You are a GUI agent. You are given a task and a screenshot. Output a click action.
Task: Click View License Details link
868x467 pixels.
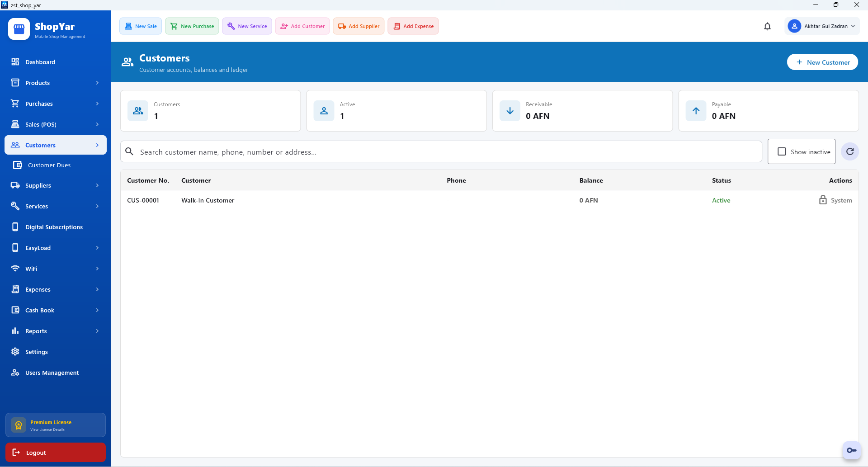coord(47,429)
